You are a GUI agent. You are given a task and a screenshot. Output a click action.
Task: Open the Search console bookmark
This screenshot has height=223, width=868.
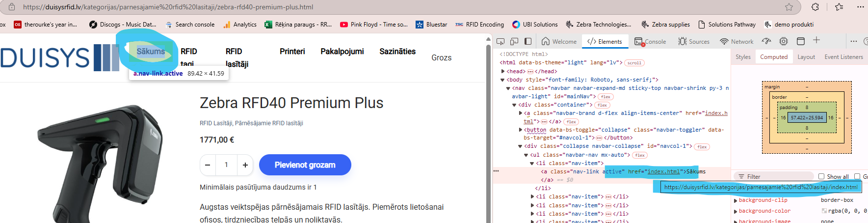pos(190,25)
